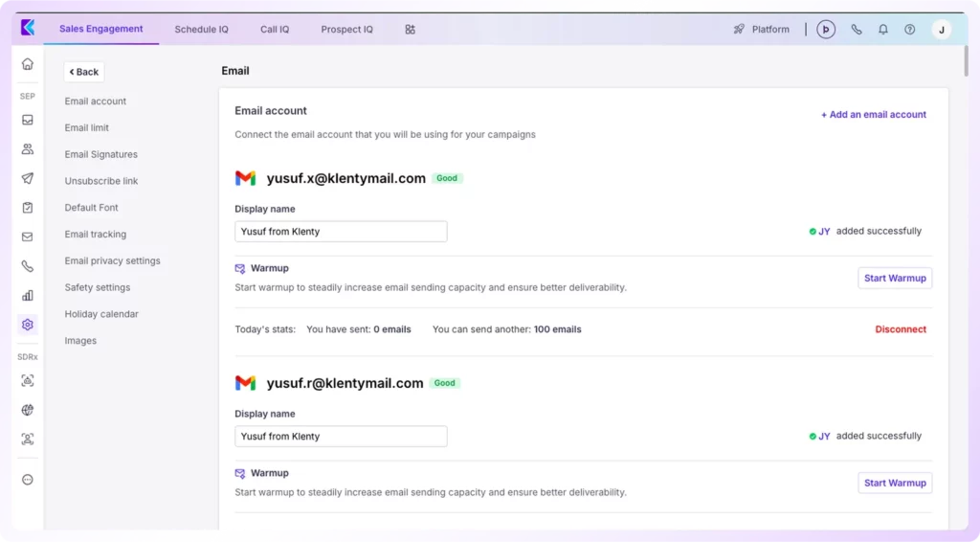This screenshot has width=980, height=542.
Task: Click Good badge next to yusuf.r@klentymail.com
Action: point(444,383)
